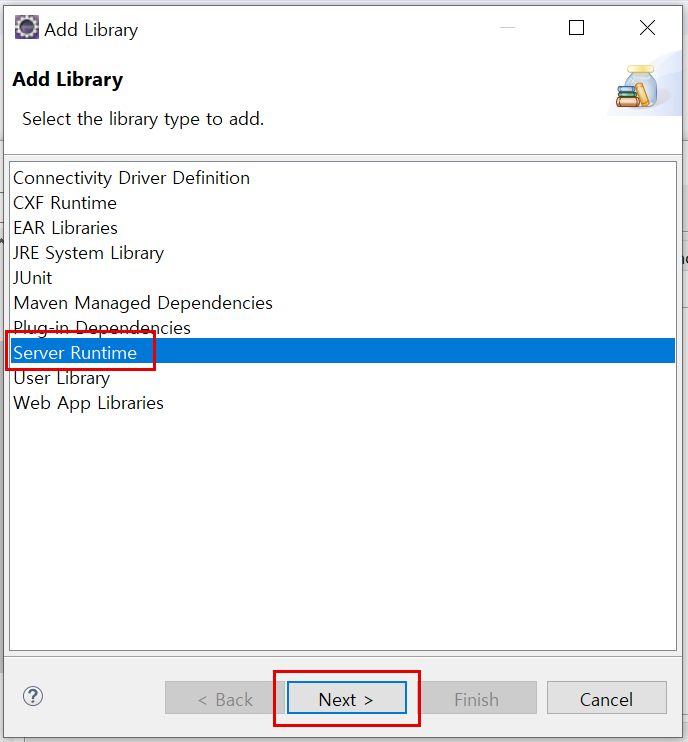Select CXF Runtime in the list
The width and height of the screenshot is (688, 742).
[65, 203]
